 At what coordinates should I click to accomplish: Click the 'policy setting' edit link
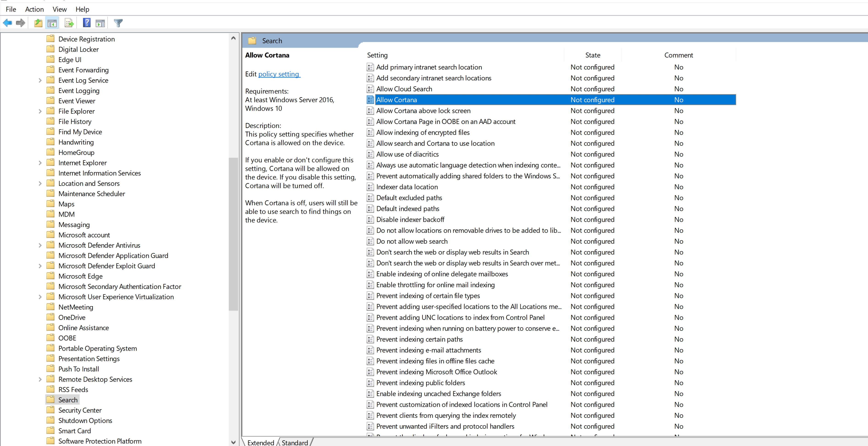279,74
